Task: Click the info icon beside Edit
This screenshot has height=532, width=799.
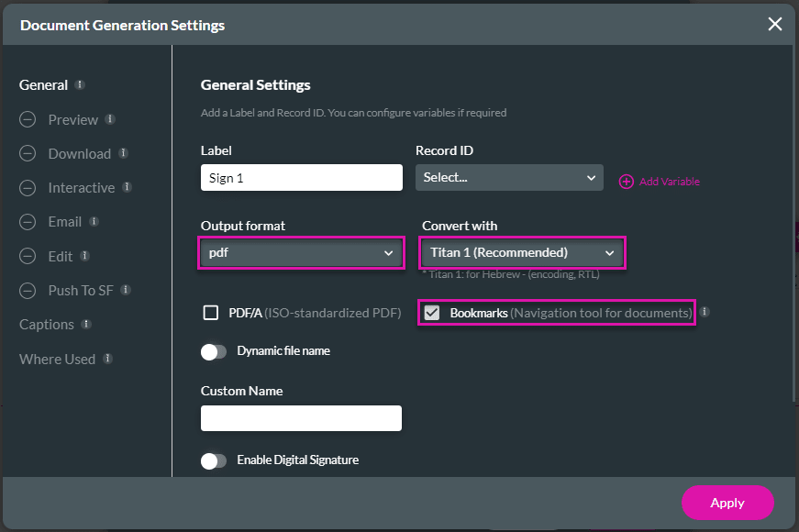Action: tap(83, 256)
